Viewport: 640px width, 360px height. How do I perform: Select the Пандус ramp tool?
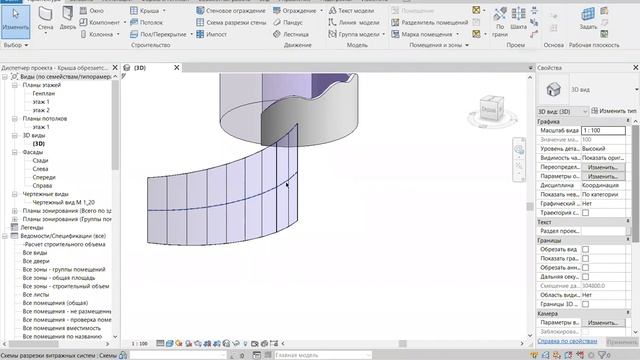tap(288, 22)
